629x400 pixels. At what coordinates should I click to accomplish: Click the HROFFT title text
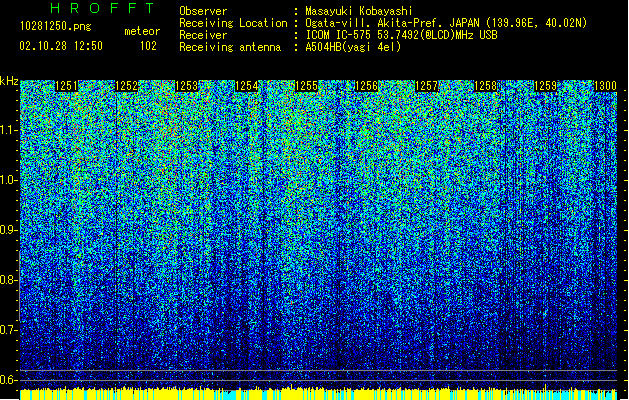point(103,8)
